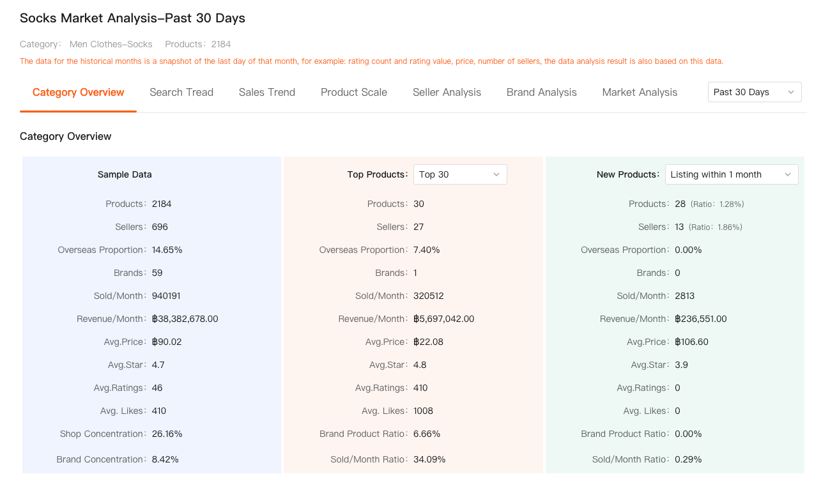Click the Category Overview tab
Image resolution: width=837 pixels, height=504 pixels.
[78, 92]
